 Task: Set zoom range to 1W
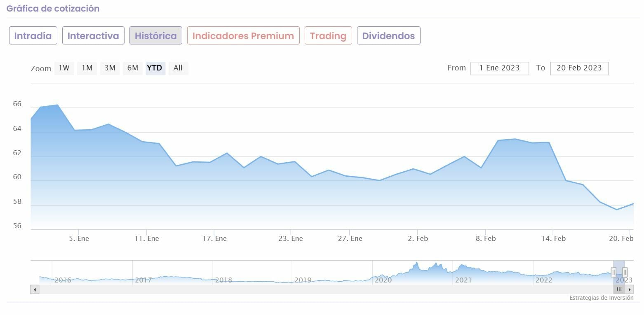click(64, 68)
